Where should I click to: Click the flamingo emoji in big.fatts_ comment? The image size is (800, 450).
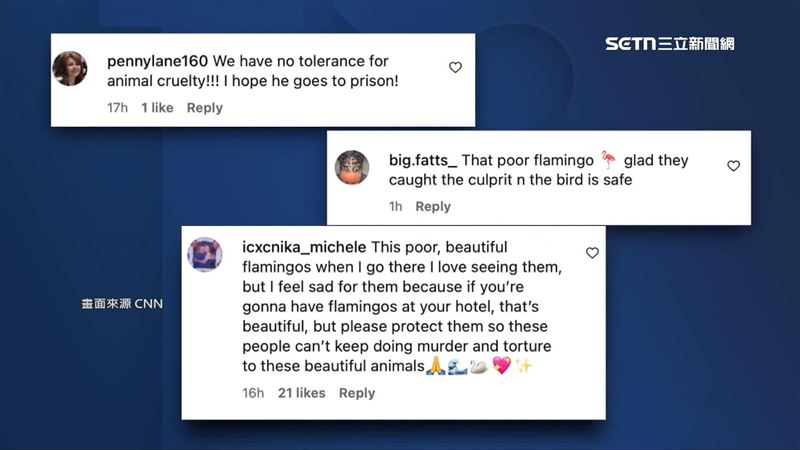tap(608, 160)
